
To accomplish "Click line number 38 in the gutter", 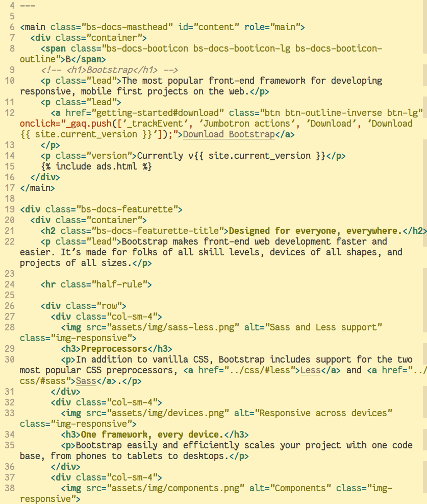I will (x=10, y=488).
